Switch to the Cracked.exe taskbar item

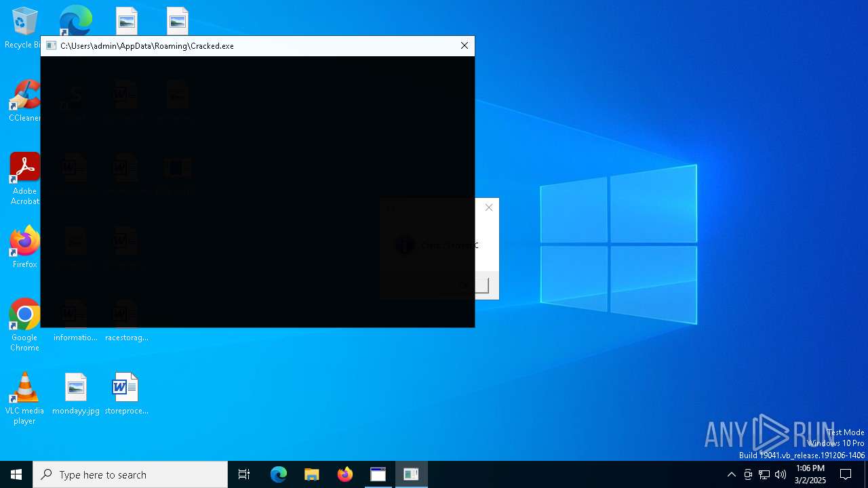coord(411,474)
